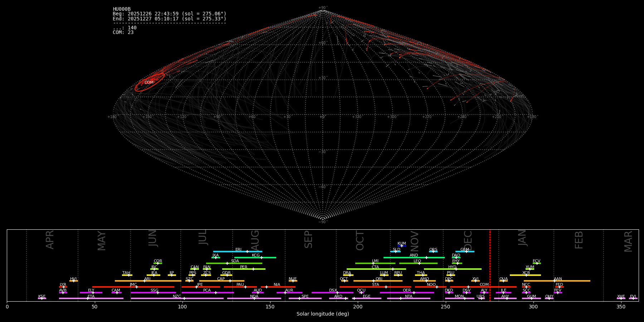Click the XVI shower label
Image resolution: width=644 pixels, height=322 pixels.
coord(475,279)
